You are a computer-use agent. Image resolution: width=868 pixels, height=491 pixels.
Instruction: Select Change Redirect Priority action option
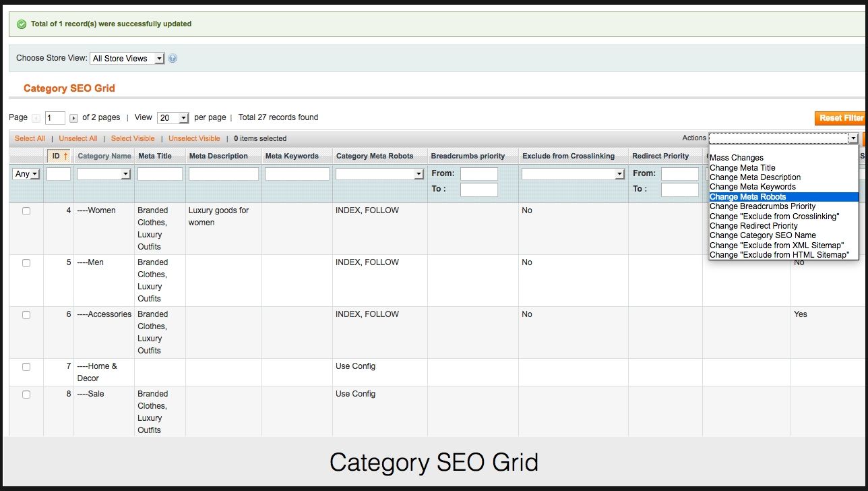(753, 226)
